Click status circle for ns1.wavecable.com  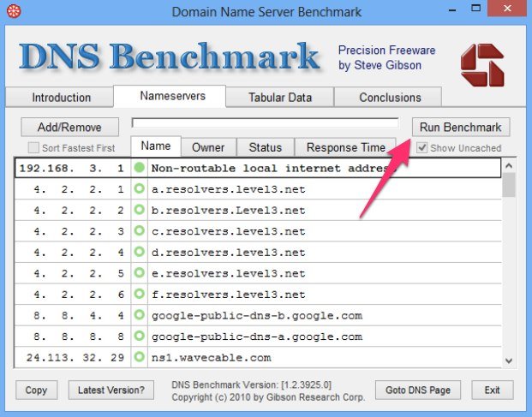tap(139, 357)
